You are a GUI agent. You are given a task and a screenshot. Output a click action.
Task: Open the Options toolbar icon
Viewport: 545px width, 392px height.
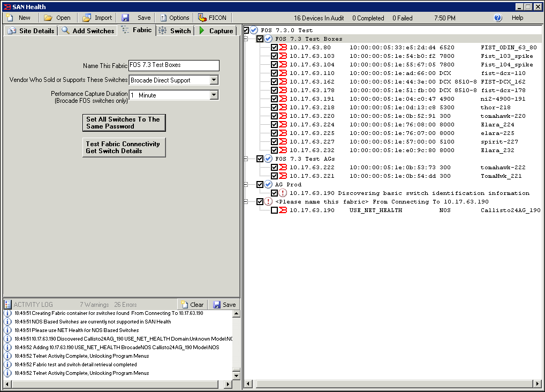tap(163, 18)
